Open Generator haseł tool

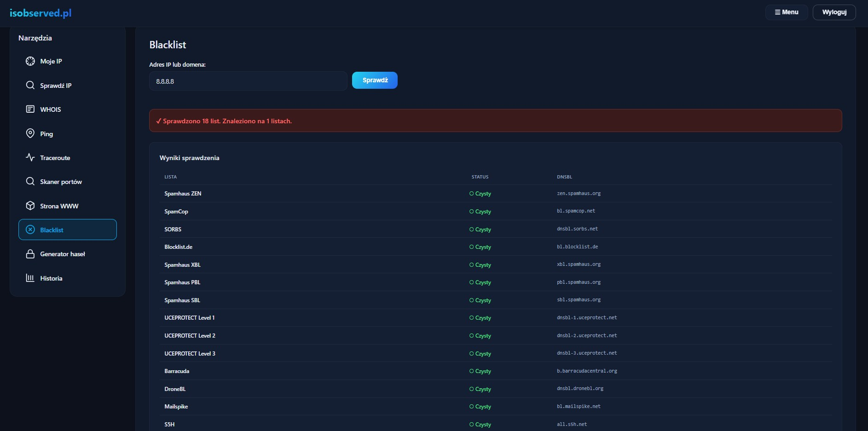[x=68, y=254]
